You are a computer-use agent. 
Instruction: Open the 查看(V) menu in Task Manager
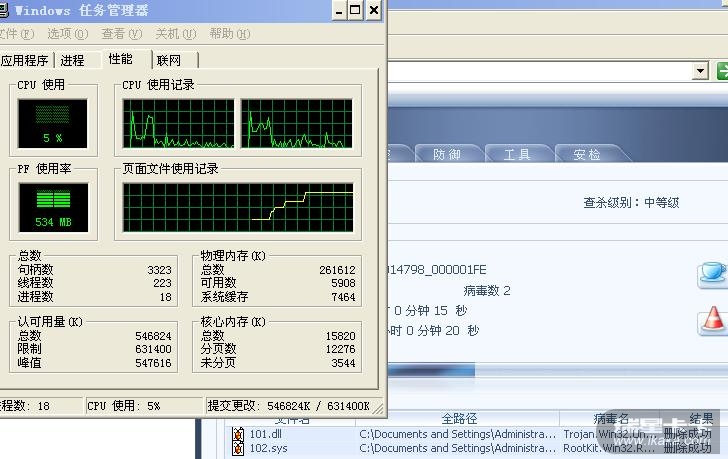pos(122,34)
